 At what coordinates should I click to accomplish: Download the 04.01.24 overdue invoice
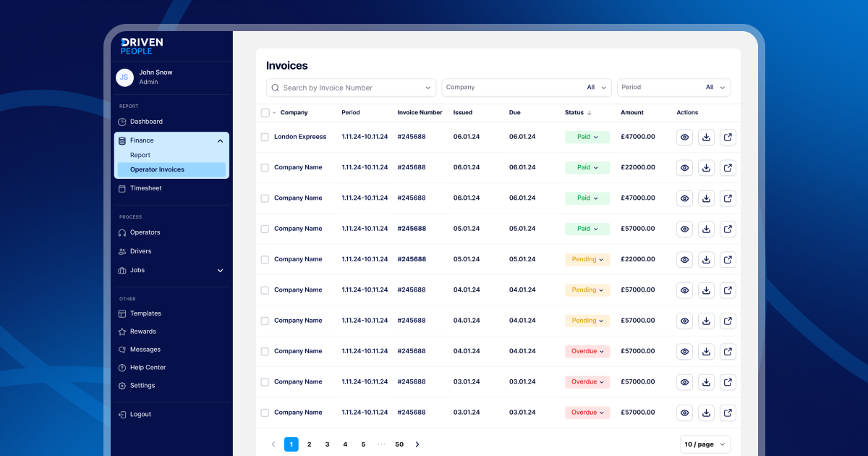(x=706, y=351)
